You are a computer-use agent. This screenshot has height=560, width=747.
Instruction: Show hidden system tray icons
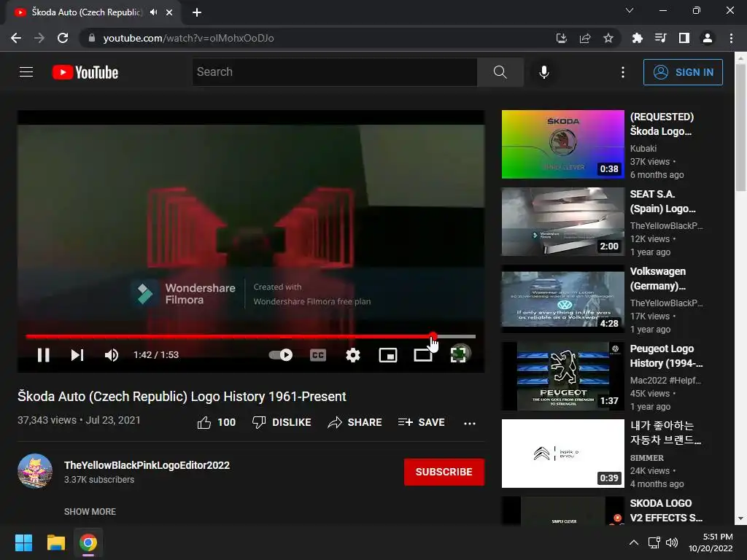634,542
